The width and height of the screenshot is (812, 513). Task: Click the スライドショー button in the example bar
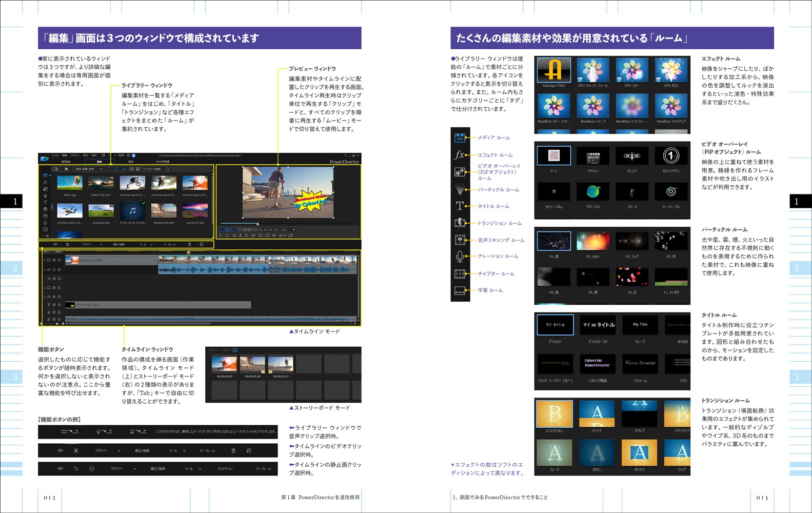[x=225, y=469]
